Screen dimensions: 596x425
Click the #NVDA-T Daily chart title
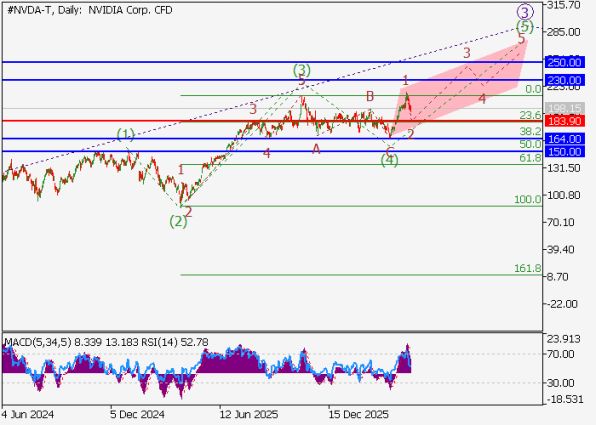90,10
